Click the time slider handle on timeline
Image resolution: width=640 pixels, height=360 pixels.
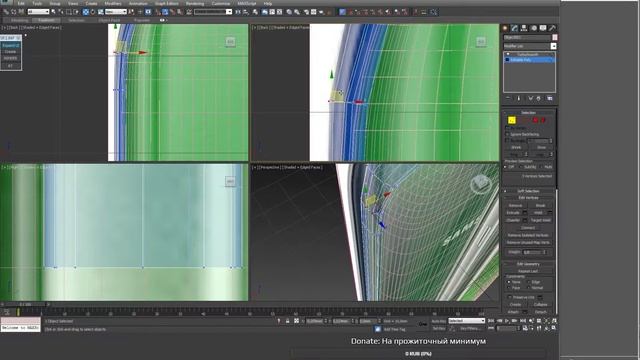(x=25, y=304)
